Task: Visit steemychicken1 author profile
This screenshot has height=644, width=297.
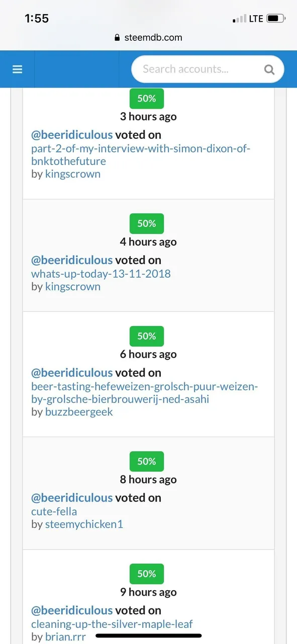Action: pyautogui.click(x=84, y=524)
